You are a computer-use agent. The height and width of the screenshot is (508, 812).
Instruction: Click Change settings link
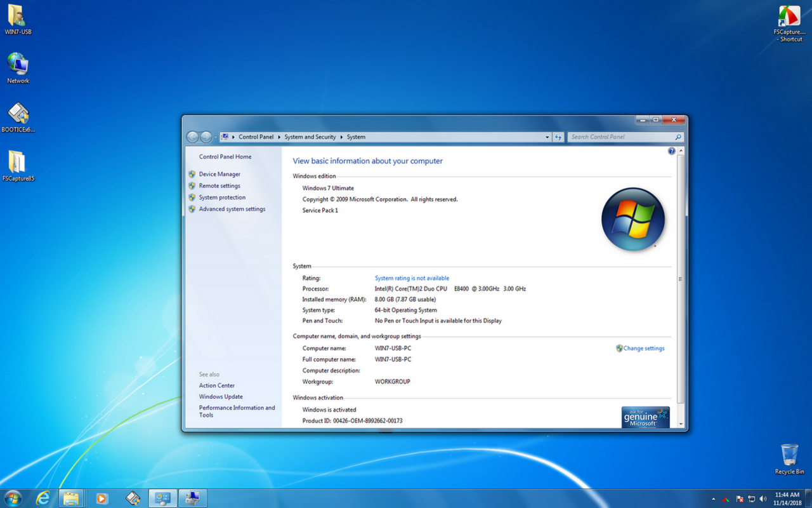pyautogui.click(x=644, y=348)
